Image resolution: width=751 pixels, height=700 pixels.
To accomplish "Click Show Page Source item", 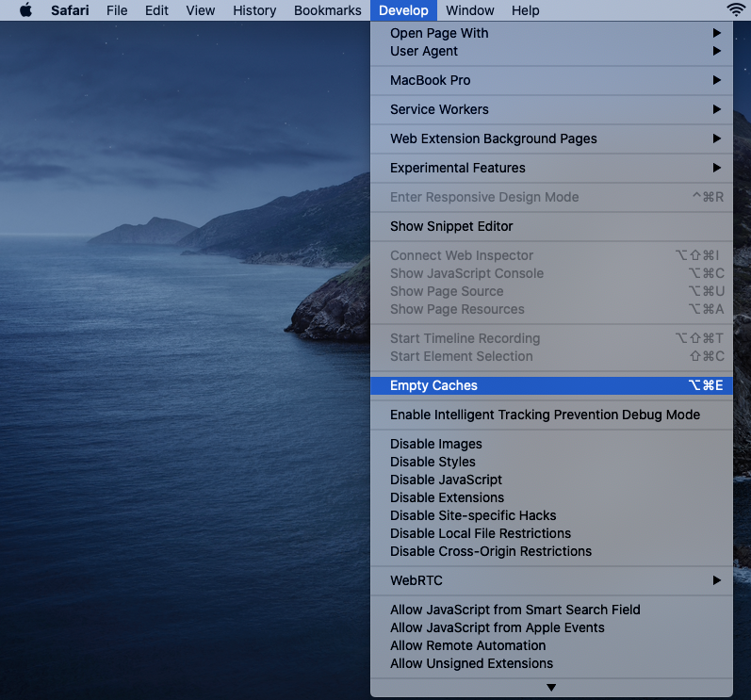I will click(x=551, y=291).
